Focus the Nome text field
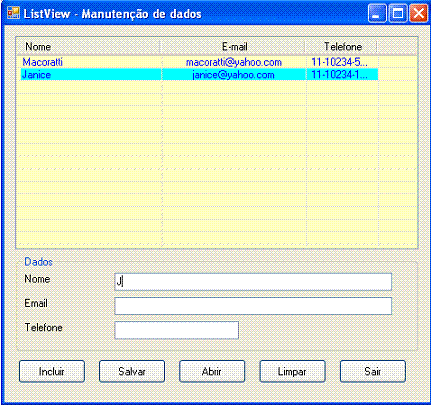The width and height of the screenshot is (431, 405). coord(253,282)
